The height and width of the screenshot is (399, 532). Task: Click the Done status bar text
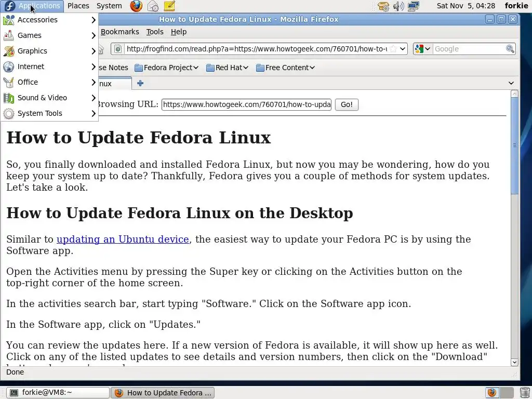[x=15, y=372]
